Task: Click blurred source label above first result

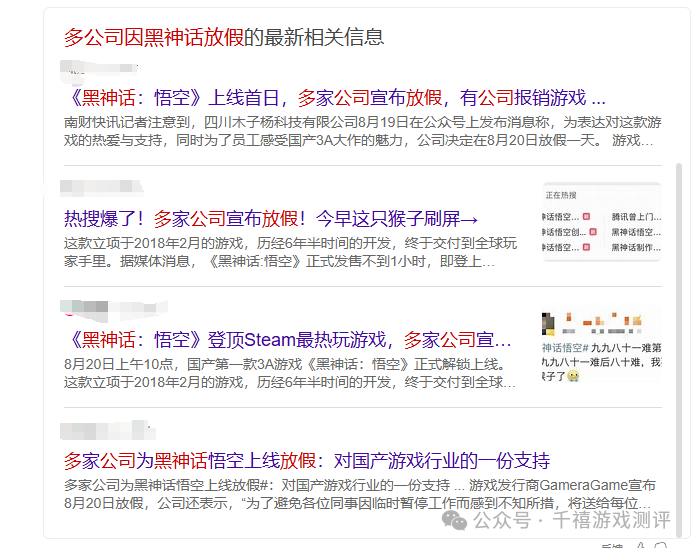Action: (99, 71)
